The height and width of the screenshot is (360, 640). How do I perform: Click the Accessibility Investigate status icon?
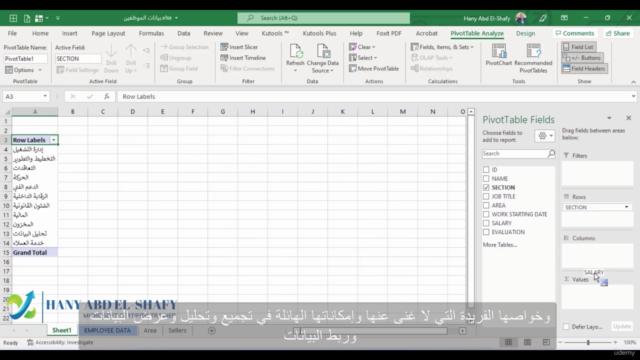click(30, 342)
